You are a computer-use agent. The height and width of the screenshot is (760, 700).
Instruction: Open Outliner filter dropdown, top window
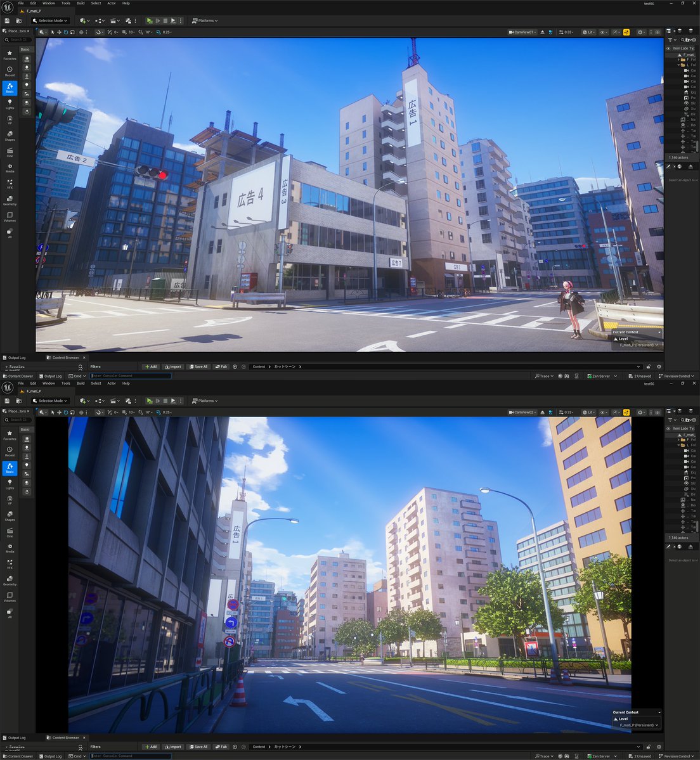tap(671, 40)
